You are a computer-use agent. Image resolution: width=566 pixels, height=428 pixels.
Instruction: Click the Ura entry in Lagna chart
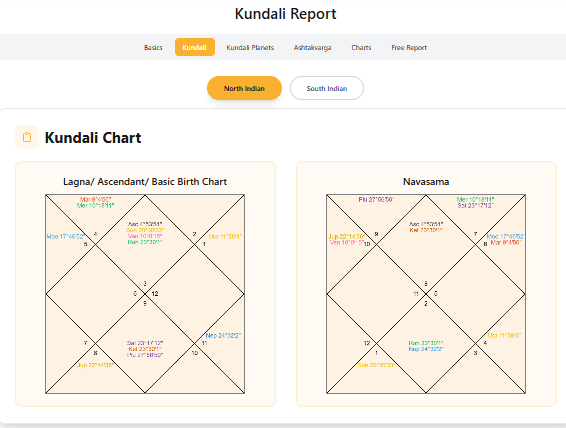(225, 237)
